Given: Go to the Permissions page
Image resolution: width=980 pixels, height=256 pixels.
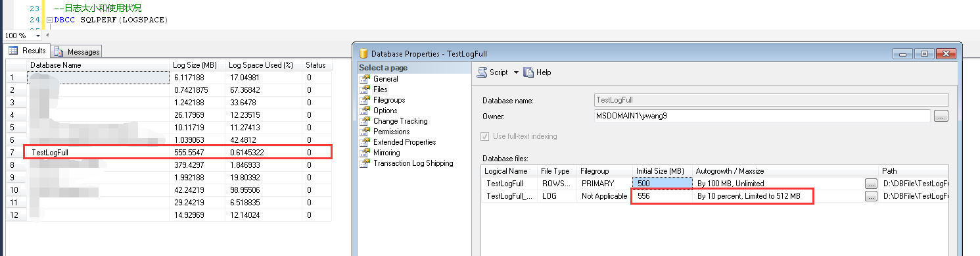Looking at the screenshot, I should point(392,132).
